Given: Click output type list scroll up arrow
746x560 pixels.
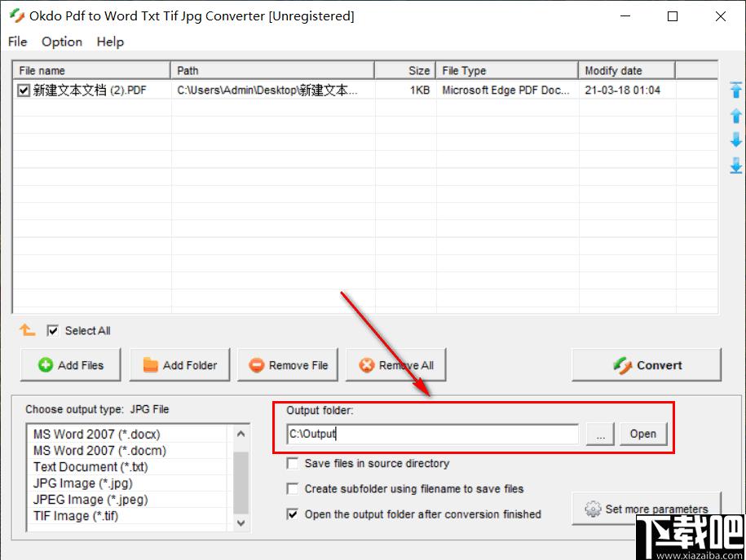Looking at the screenshot, I should 241,434.
